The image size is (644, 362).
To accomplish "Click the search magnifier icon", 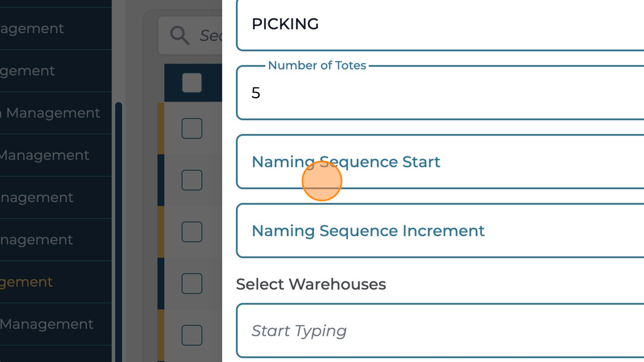I will [x=180, y=36].
